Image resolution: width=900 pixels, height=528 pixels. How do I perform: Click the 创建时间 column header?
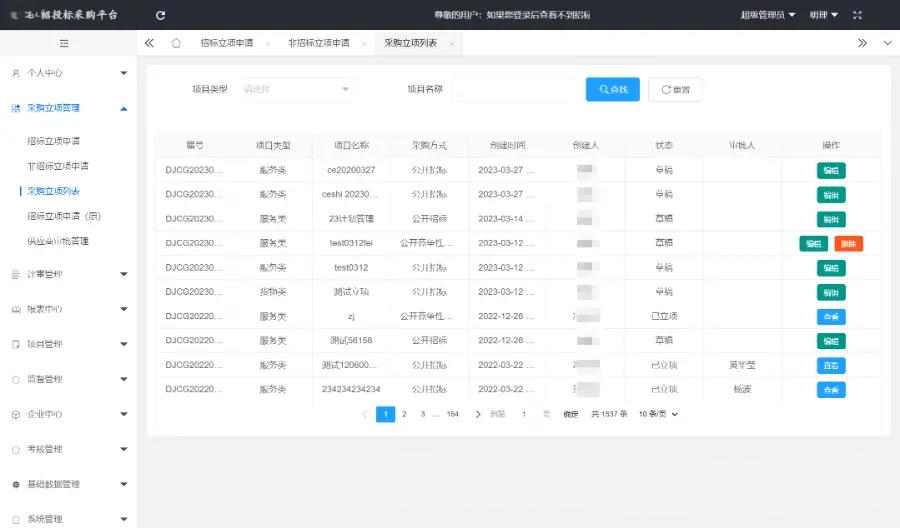pos(507,145)
